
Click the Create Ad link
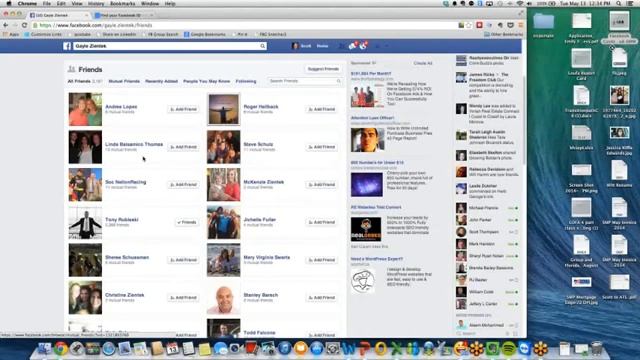pyautogui.click(x=422, y=63)
